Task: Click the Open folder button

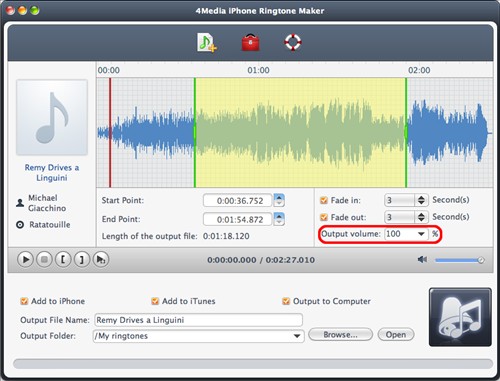Action: coord(396,335)
